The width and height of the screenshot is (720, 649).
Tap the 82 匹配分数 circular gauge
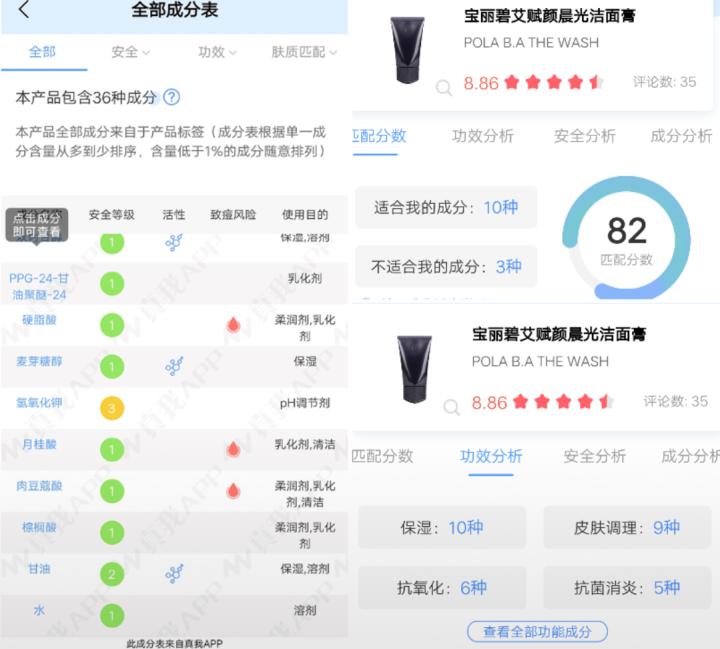click(626, 239)
